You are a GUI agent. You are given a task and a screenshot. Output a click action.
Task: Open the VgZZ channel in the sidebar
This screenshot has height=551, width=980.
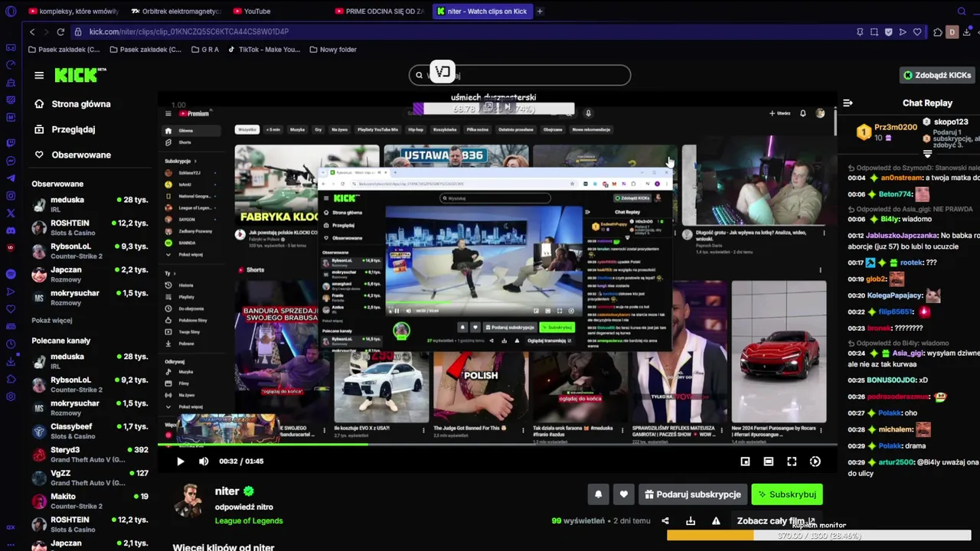click(90, 478)
